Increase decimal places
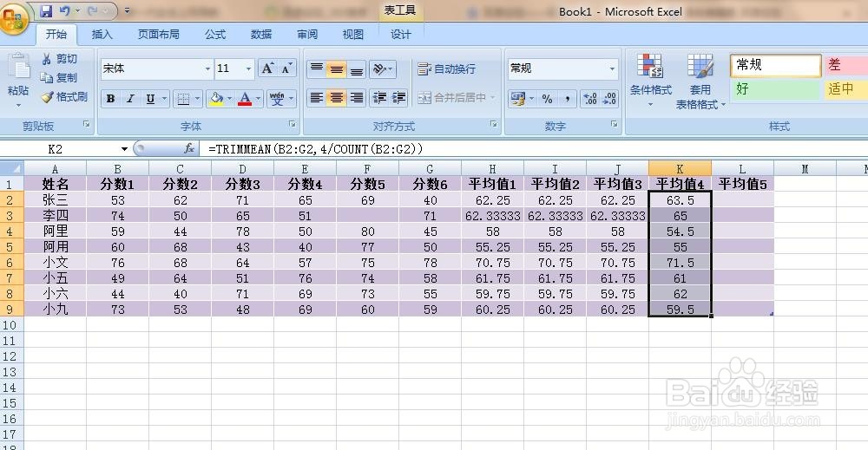 (590, 98)
